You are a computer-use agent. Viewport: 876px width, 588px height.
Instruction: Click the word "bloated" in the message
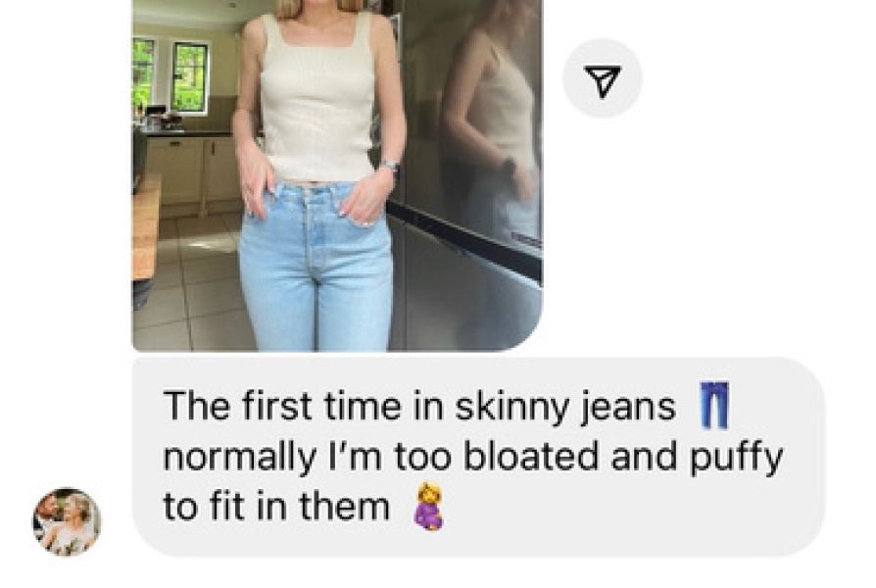pyautogui.click(x=534, y=457)
